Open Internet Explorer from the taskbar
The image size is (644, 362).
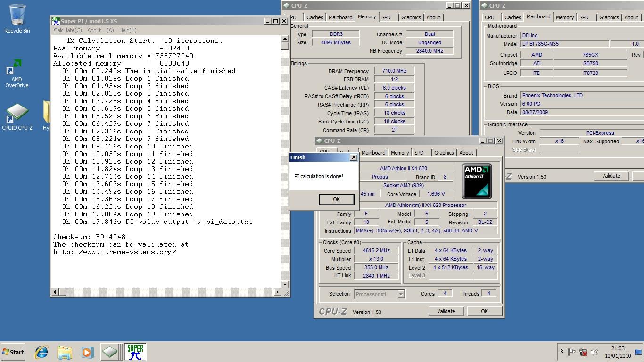pyautogui.click(x=41, y=352)
